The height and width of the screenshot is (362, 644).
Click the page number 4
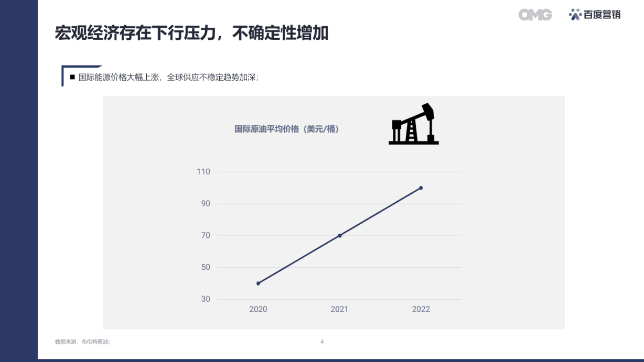(321, 342)
